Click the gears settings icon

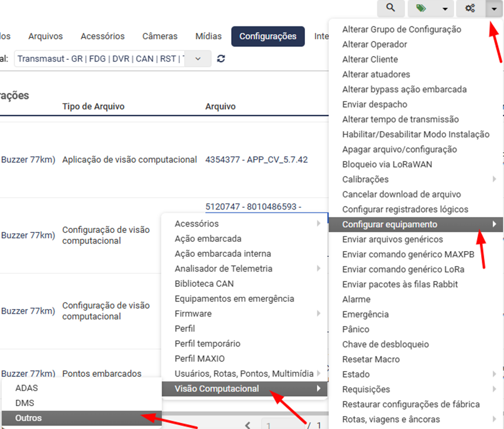pos(469,8)
